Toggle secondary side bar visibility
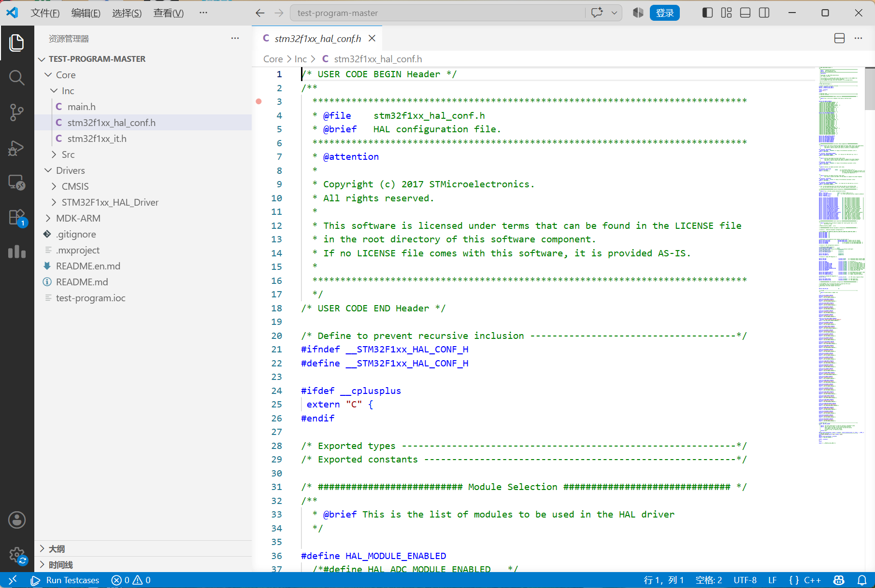The width and height of the screenshot is (875, 588). click(x=764, y=13)
